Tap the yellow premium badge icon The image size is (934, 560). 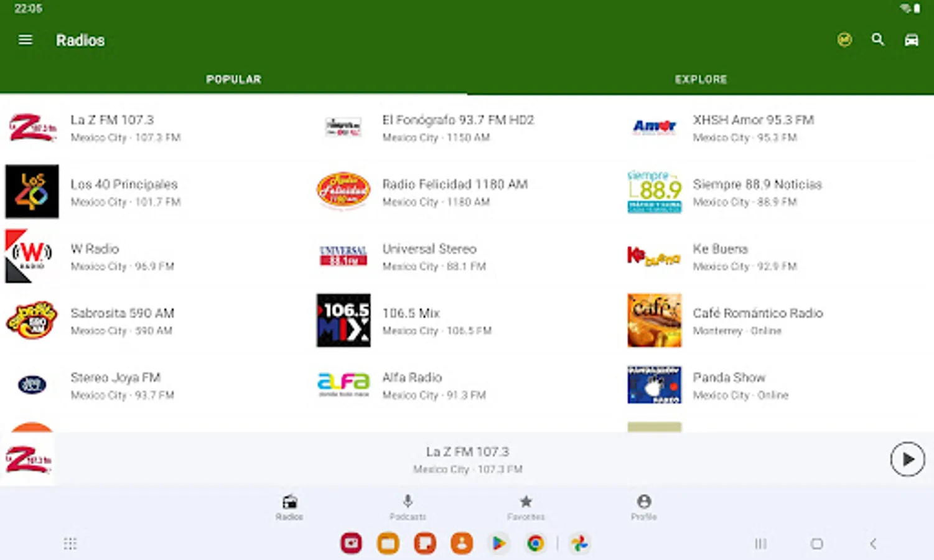pos(844,40)
